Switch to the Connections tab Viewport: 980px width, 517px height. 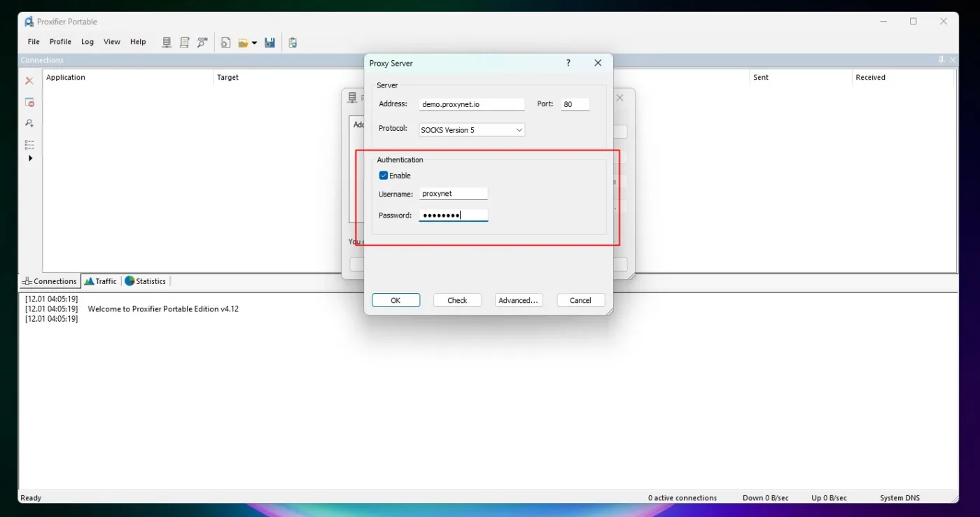point(50,281)
